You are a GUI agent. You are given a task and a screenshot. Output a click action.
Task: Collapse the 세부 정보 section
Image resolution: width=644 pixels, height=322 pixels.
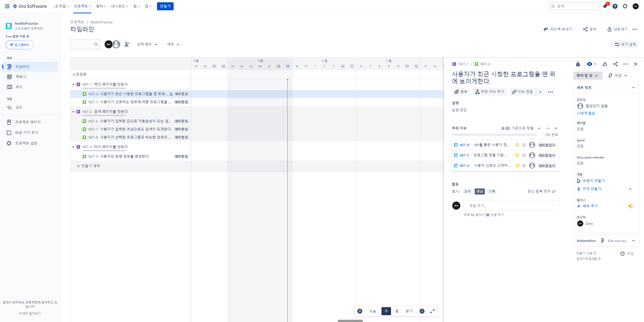tap(633, 88)
